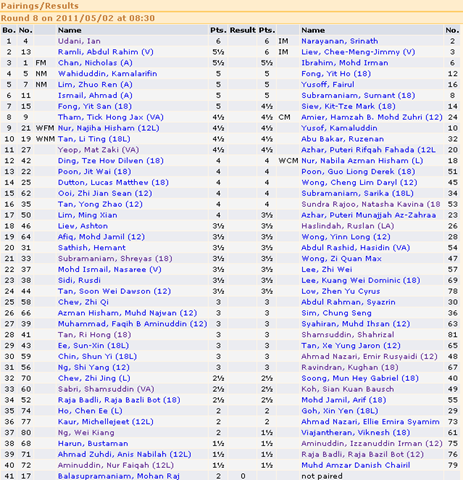463x480 pixels.
Task: Open Tan, Yong Zhao (12) link
Action: tap(100, 204)
